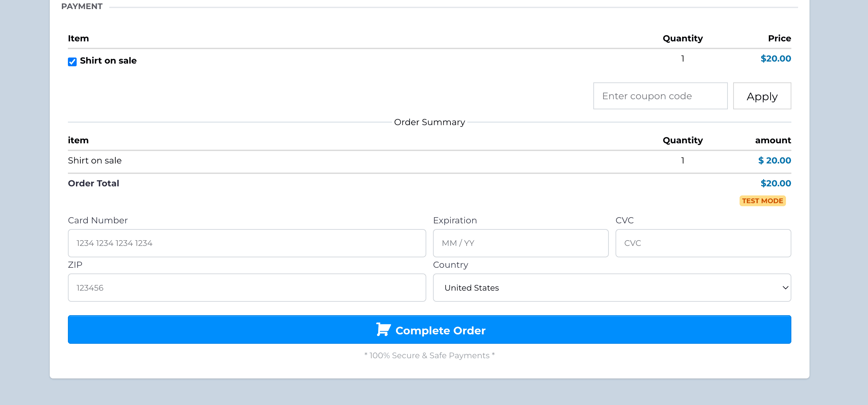Click the Country field label
Screen dimensions: 868x405
[450, 265]
